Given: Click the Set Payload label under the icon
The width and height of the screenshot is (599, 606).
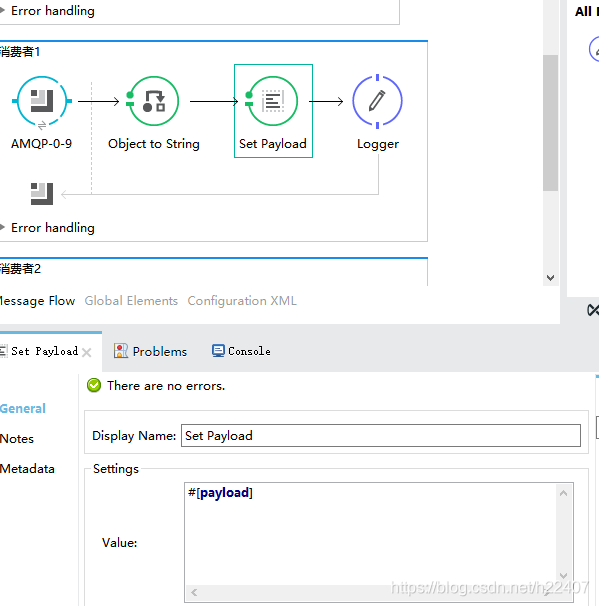Looking at the screenshot, I should pyautogui.click(x=272, y=143).
